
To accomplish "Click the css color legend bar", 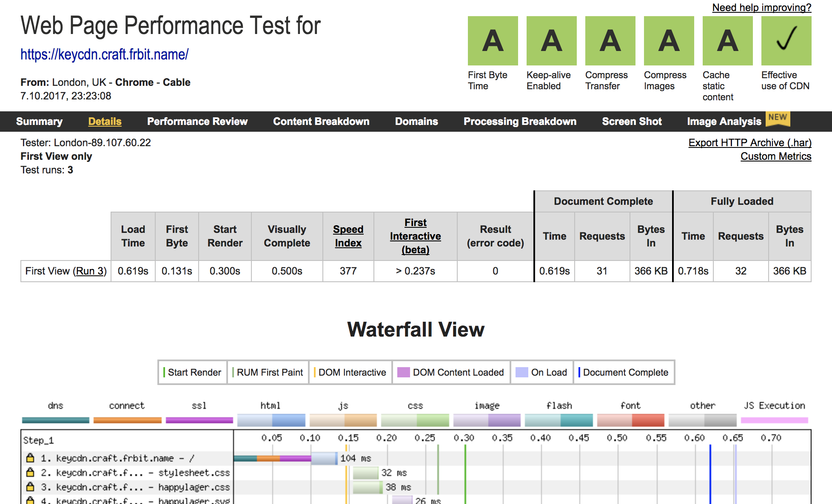I will [x=415, y=420].
